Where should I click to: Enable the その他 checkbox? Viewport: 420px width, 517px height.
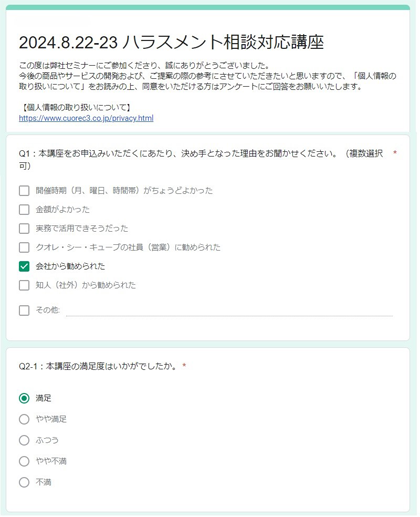pyautogui.click(x=24, y=311)
